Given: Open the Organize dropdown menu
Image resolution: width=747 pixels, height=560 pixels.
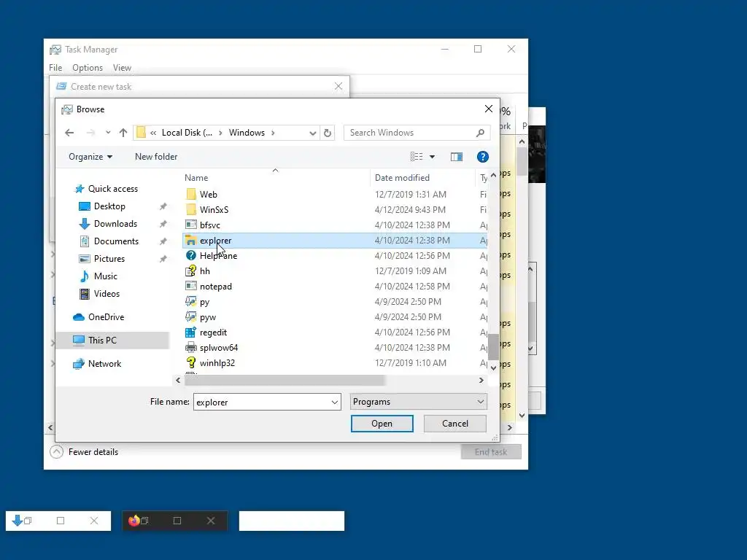Looking at the screenshot, I should (90, 157).
